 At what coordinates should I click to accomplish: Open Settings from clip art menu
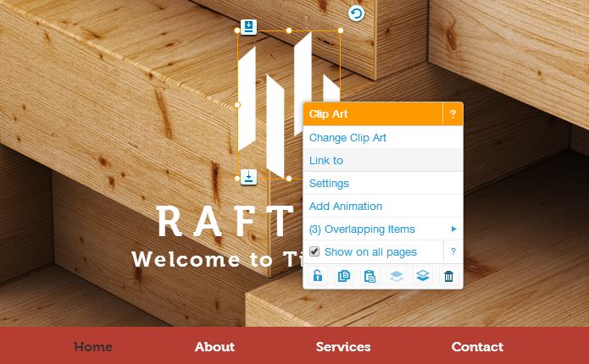[x=383, y=184]
